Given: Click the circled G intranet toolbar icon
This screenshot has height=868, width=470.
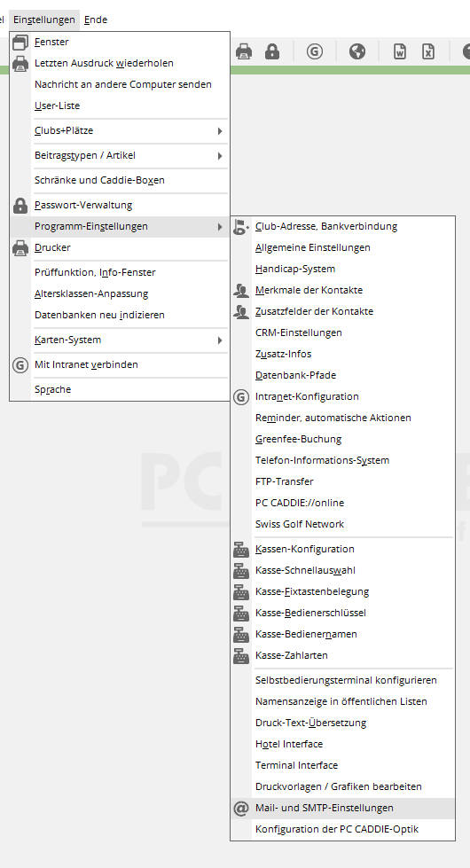Looking at the screenshot, I should pos(315,51).
